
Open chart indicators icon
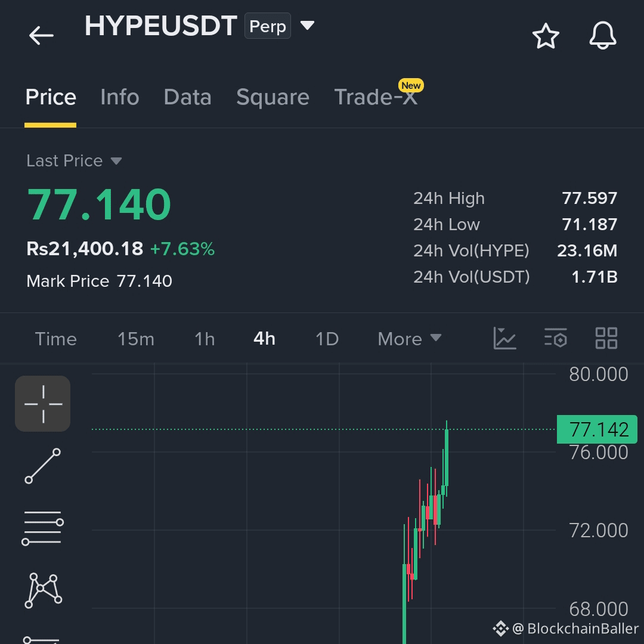(504, 339)
